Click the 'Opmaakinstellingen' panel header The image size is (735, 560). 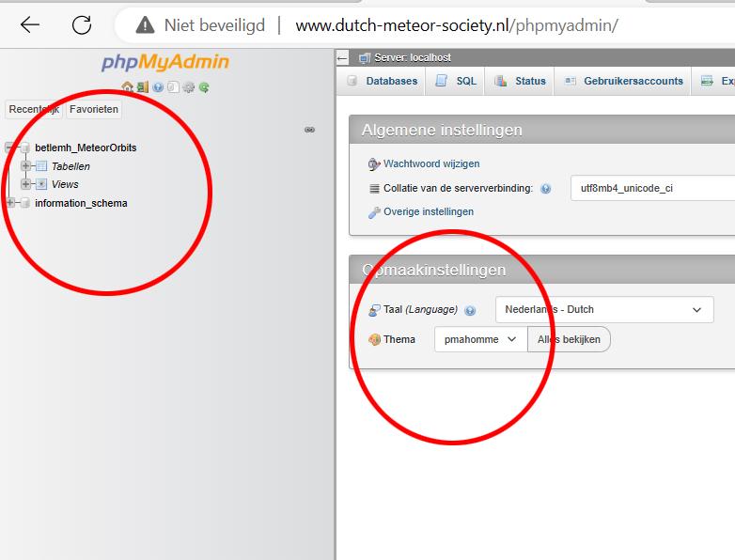coord(542,270)
